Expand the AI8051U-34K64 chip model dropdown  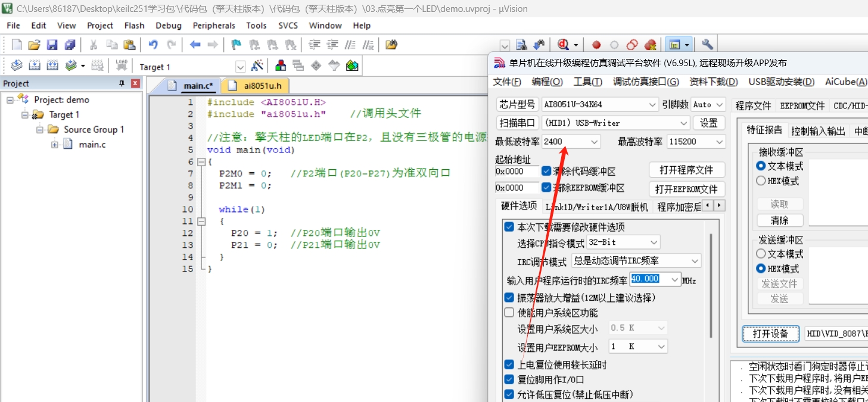coord(652,105)
